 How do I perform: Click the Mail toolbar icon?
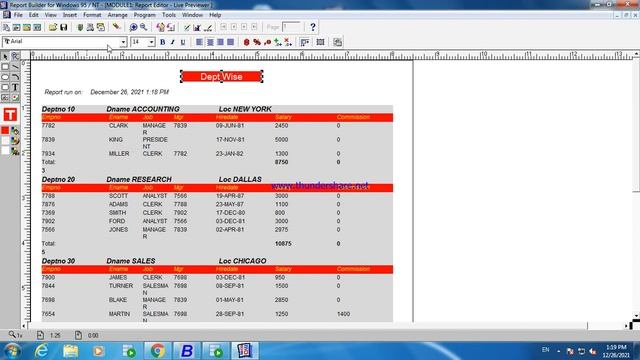[101, 27]
